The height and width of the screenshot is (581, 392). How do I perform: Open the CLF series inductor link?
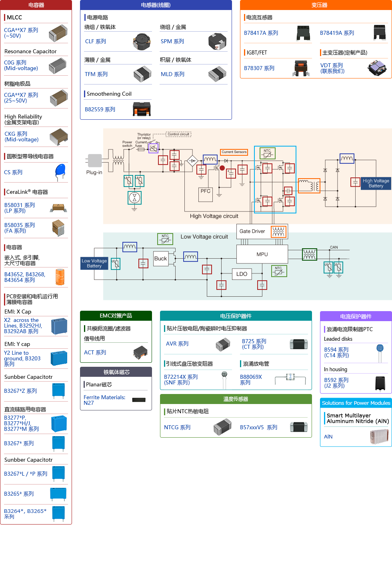96,41
